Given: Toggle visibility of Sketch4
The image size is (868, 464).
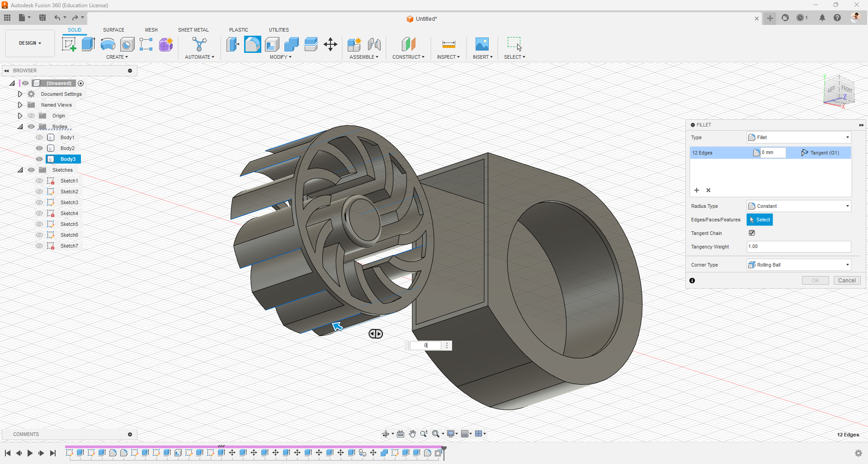Looking at the screenshot, I should [x=39, y=213].
